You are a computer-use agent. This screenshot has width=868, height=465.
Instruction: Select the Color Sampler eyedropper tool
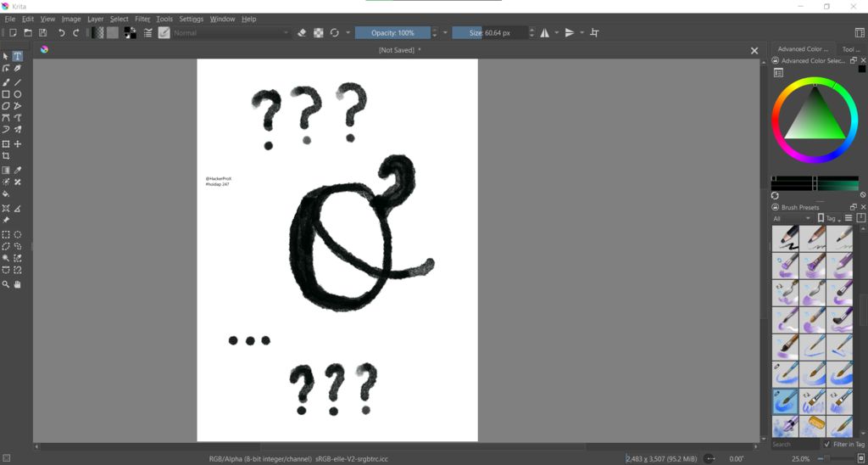(18, 171)
